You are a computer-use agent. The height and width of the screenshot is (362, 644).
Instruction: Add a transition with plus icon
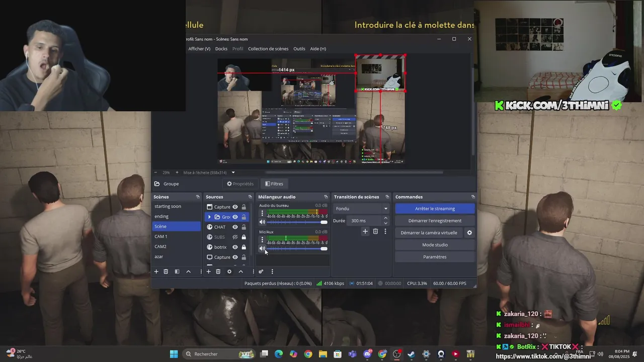point(365,231)
